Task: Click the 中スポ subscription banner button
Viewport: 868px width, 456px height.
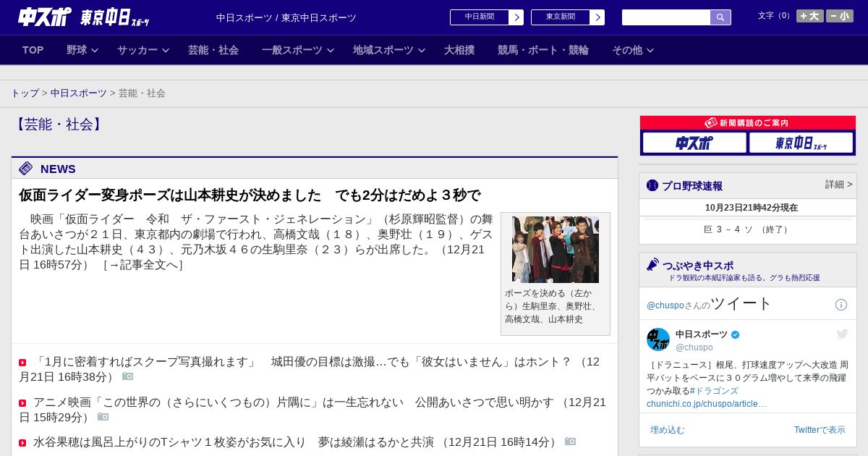Action: (694, 143)
